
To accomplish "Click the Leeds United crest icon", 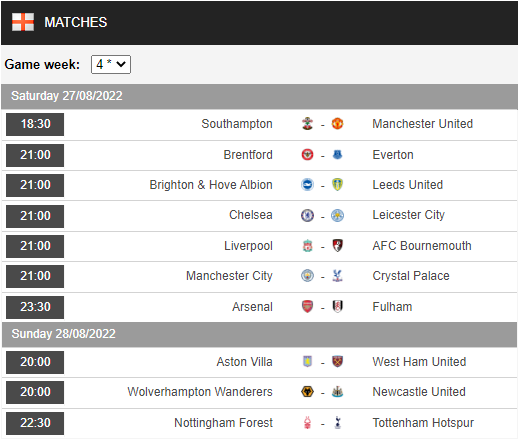I will tap(337, 185).
